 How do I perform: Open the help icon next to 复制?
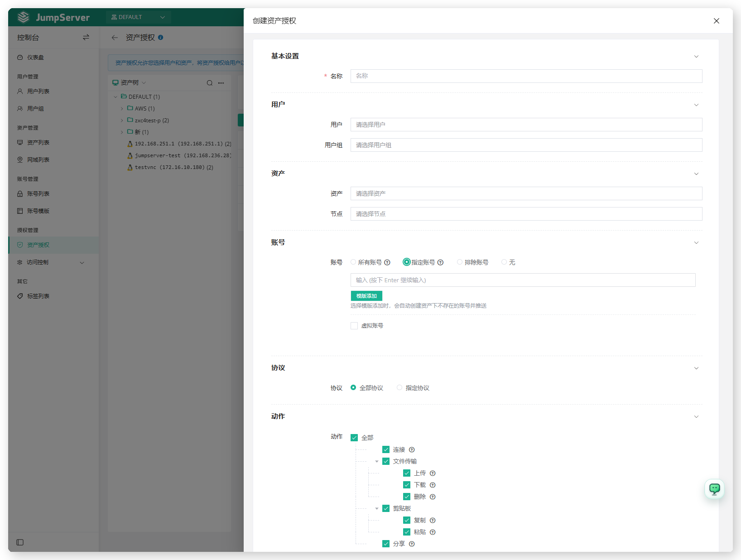tap(433, 521)
